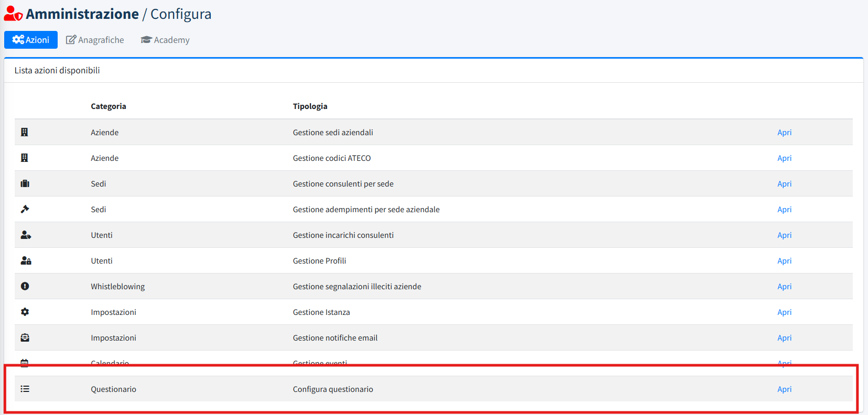Switch to the Anagrafiche tab

pyautogui.click(x=95, y=40)
